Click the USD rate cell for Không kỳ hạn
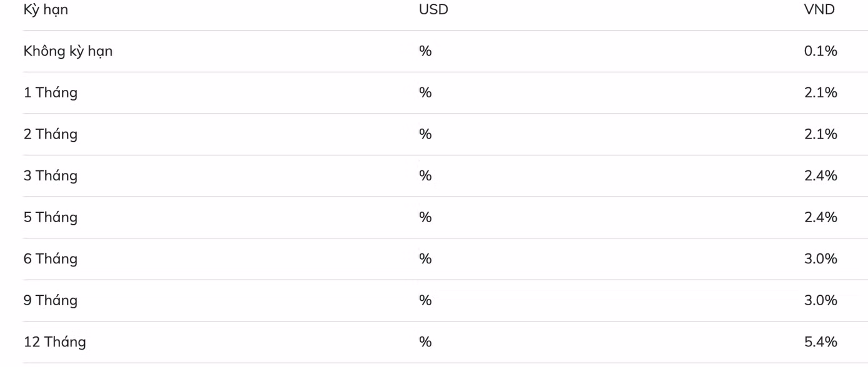The height and width of the screenshot is (367, 868). [425, 51]
